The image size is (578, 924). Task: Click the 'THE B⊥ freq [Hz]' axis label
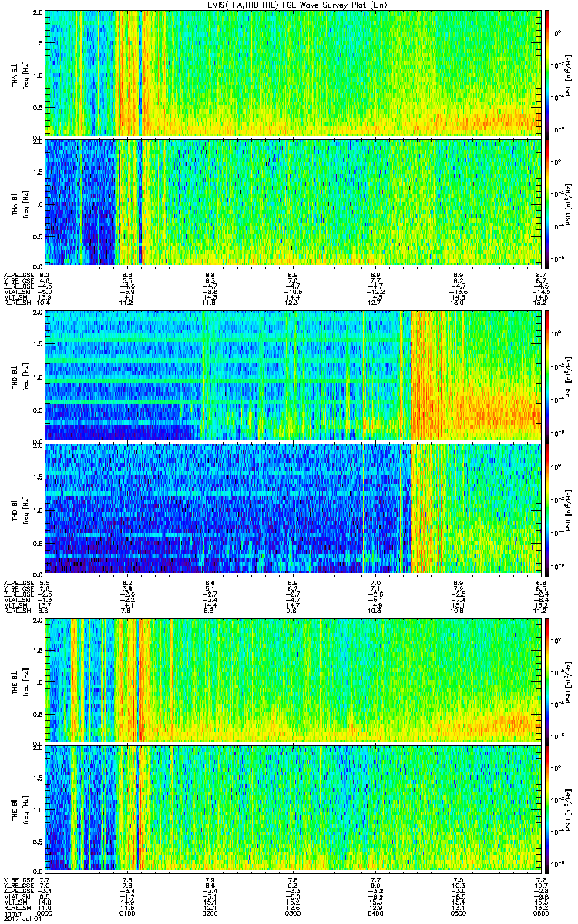point(19,681)
